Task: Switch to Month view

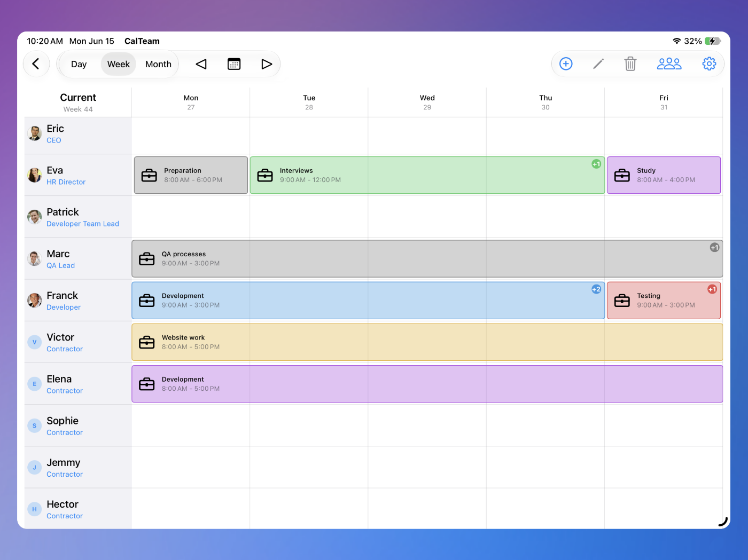Action: (x=159, y=64)
